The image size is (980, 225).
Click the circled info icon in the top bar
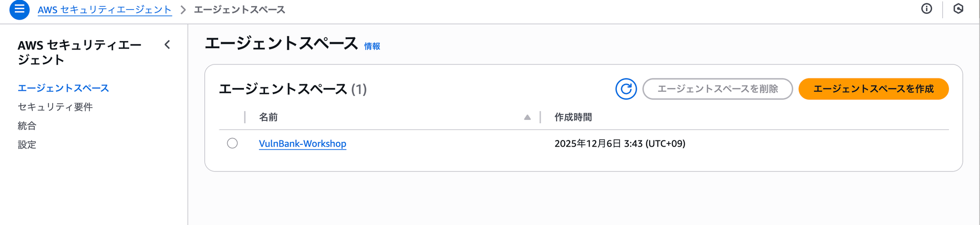[x=926, y=9]
